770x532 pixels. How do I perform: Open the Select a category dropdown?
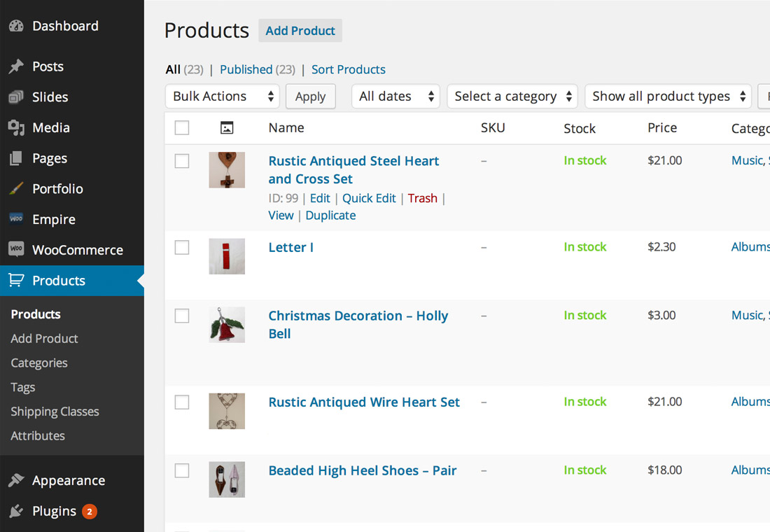[x=513, y=97]
